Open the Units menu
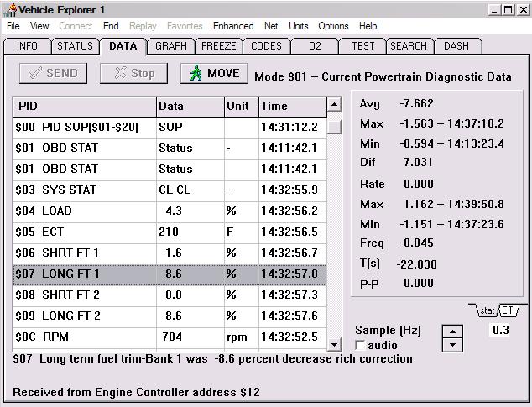This screenshot has width=532, height=407. pos(299,26)
